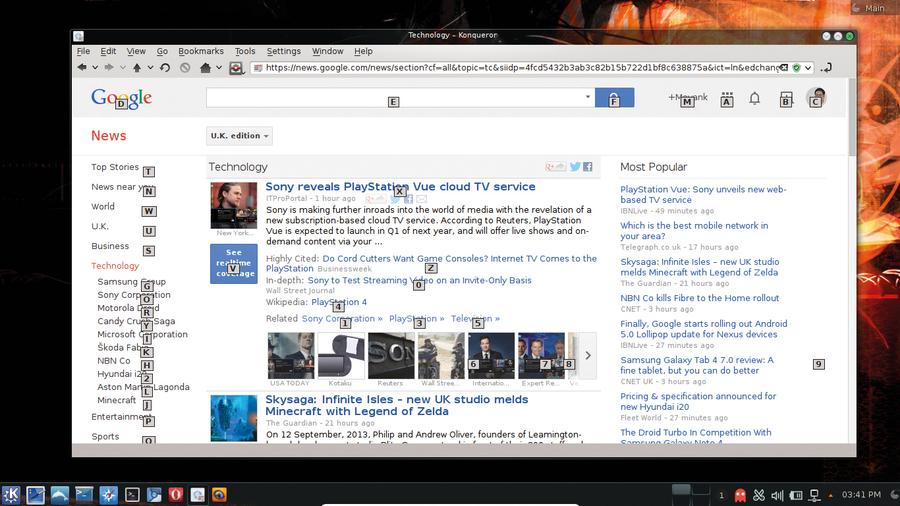Clear the address bar with the clear icon

tap(783, 68)
